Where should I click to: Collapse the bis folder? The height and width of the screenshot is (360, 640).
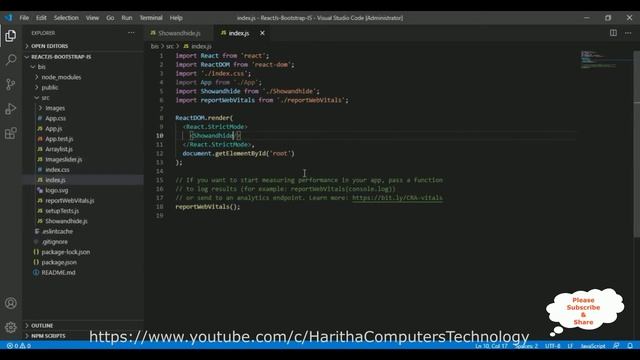(83, 67)
